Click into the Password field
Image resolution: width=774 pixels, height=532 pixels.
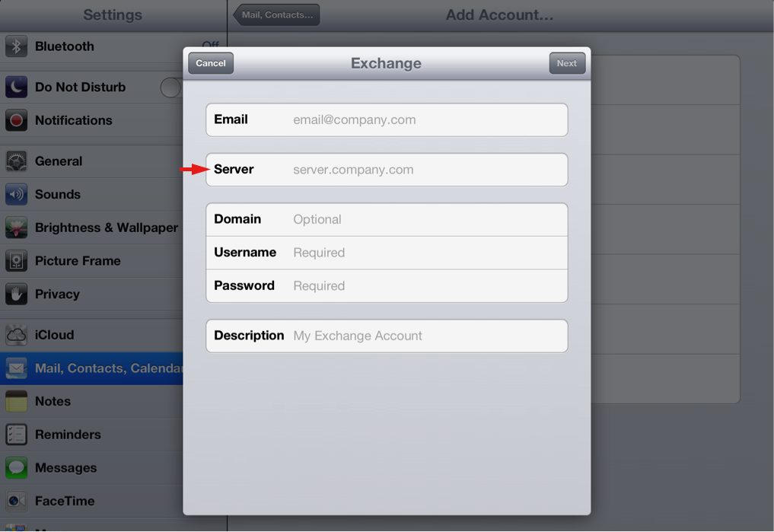[426, 286]
